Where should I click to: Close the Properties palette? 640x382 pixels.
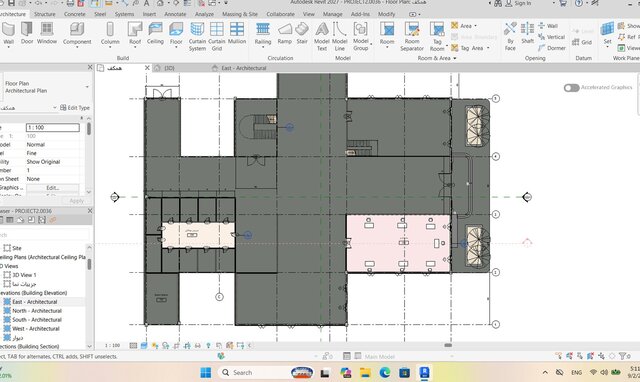click(90, 67)
